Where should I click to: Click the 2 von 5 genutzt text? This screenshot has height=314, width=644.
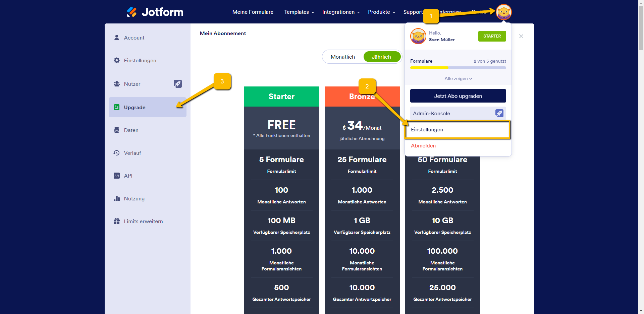coord(490,61)
